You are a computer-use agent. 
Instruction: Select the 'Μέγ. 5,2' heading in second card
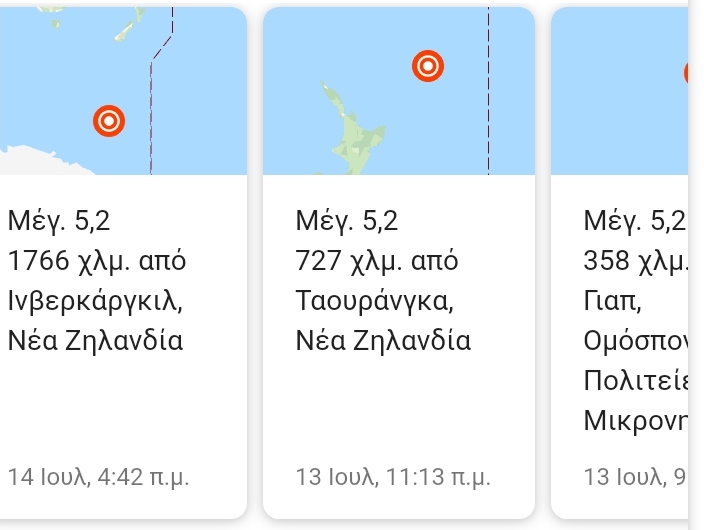[347, 221]
